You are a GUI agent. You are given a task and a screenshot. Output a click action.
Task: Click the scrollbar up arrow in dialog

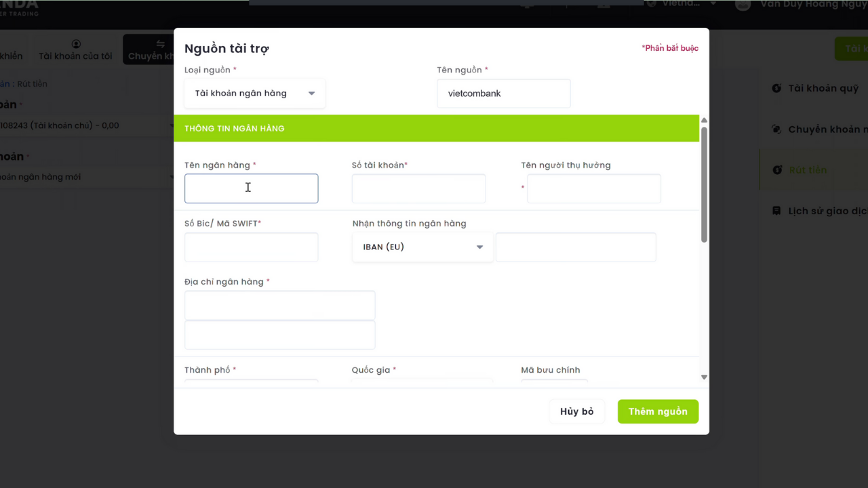coord(704,120)
